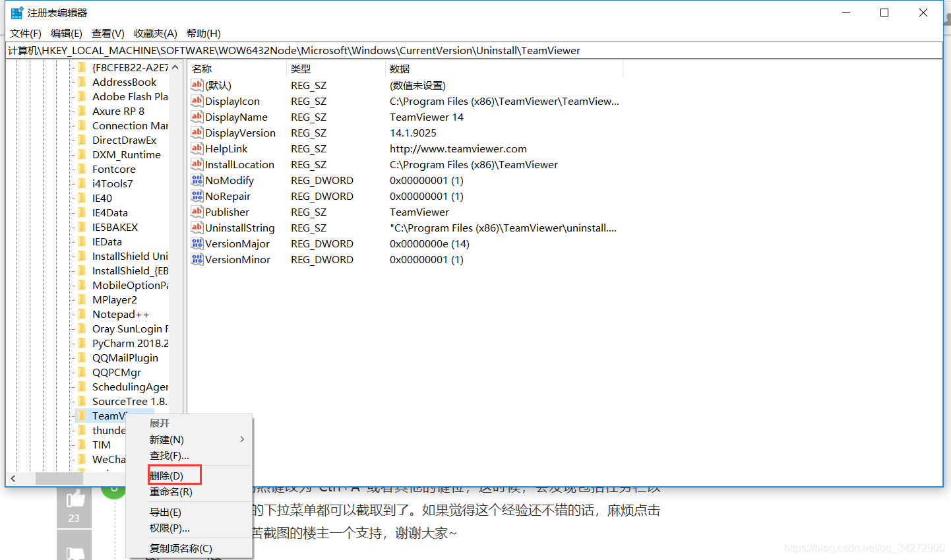Select the Adobe Flash Player tree key
The height and width of the screenshot is (560, 951).
130,96
